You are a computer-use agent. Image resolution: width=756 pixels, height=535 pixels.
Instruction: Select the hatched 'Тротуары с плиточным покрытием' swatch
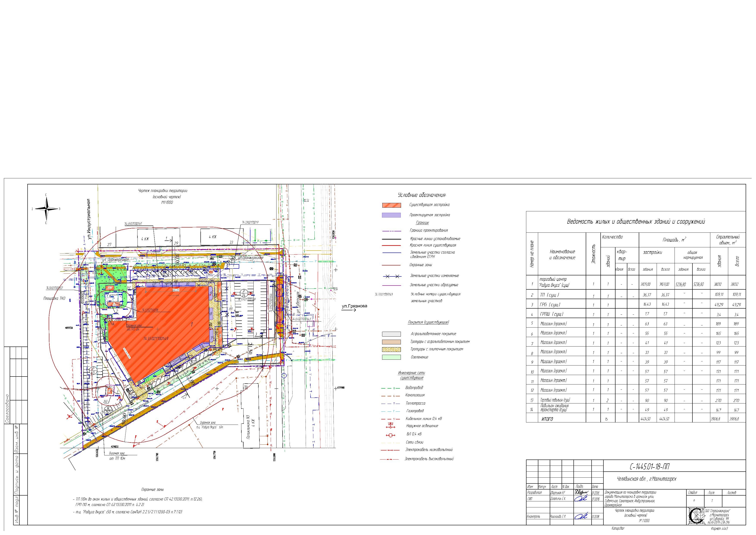(x=391, y=349)
